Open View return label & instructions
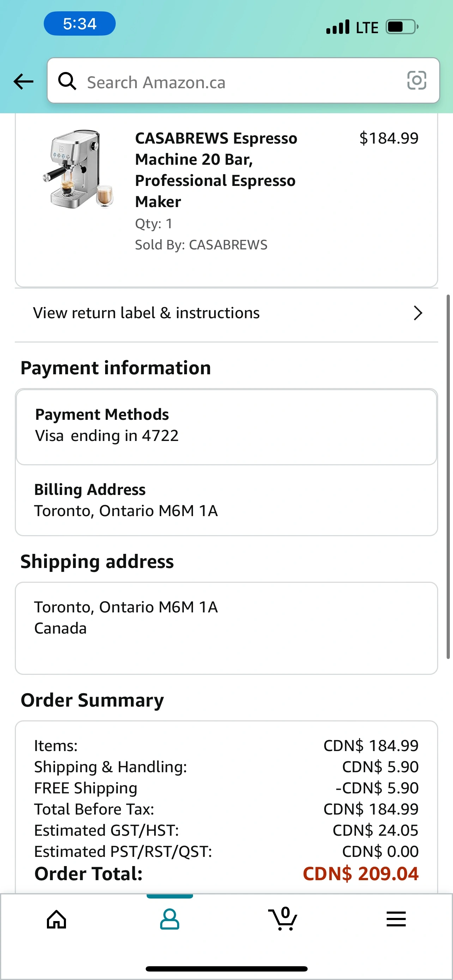Image resolution: width=453 pixels, height=980 pixels. pos(146,313)
